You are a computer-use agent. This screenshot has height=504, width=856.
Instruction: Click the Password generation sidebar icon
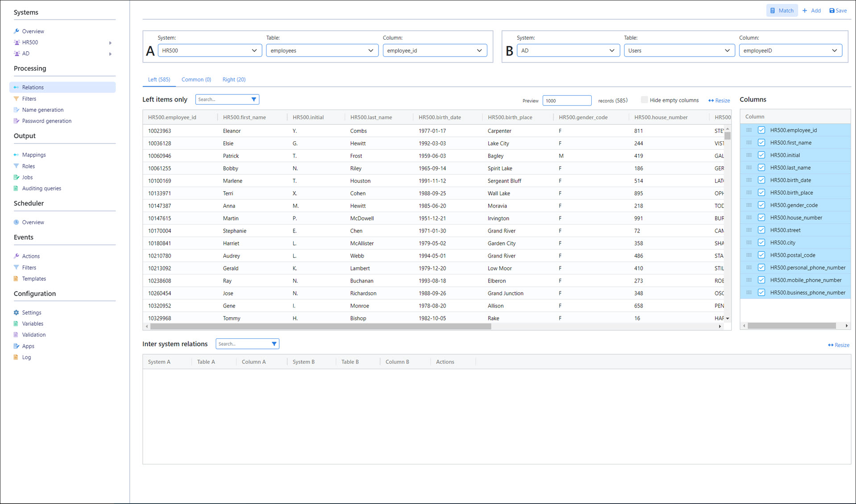point(16,121)
